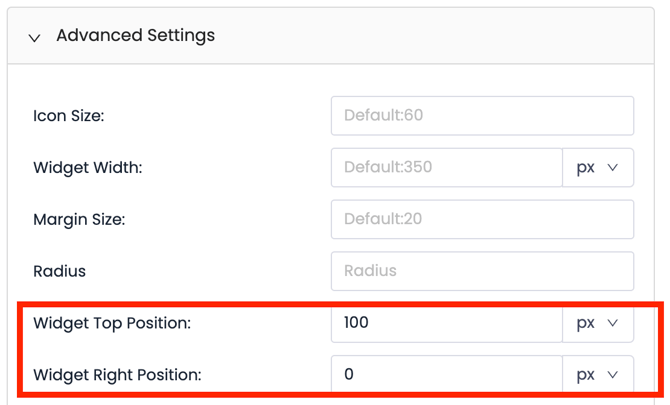Image resolution: width=670 pixels, height=405 pixels.
Task: Click the "Widget Top Position:" label
Action: point(112,323)
